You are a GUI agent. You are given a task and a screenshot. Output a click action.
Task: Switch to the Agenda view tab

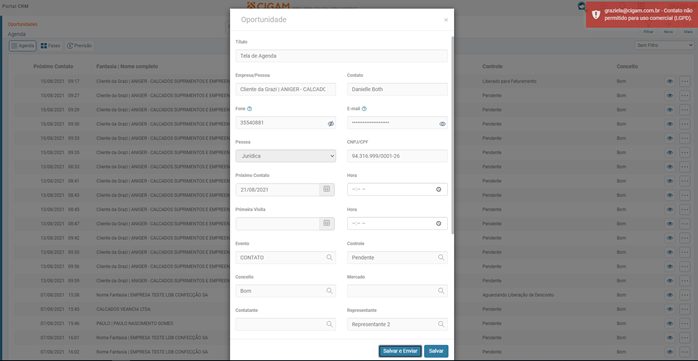coord(23,46)
